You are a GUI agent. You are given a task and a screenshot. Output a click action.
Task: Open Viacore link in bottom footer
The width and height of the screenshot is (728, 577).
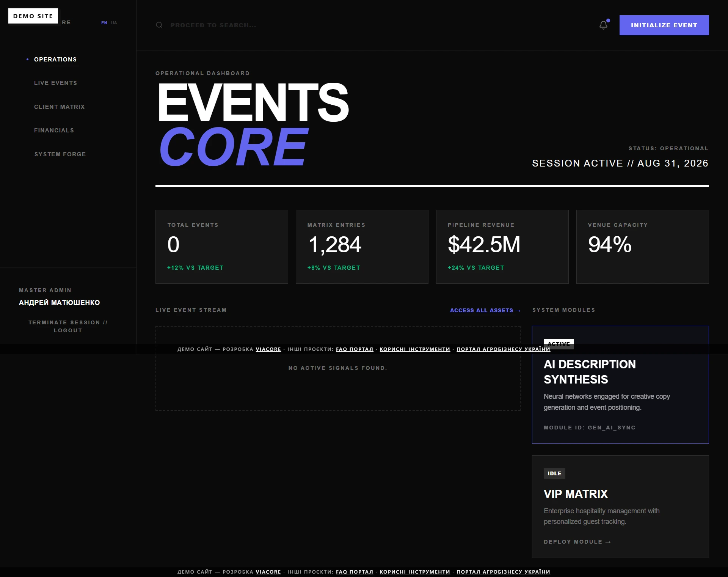point(268,572)
